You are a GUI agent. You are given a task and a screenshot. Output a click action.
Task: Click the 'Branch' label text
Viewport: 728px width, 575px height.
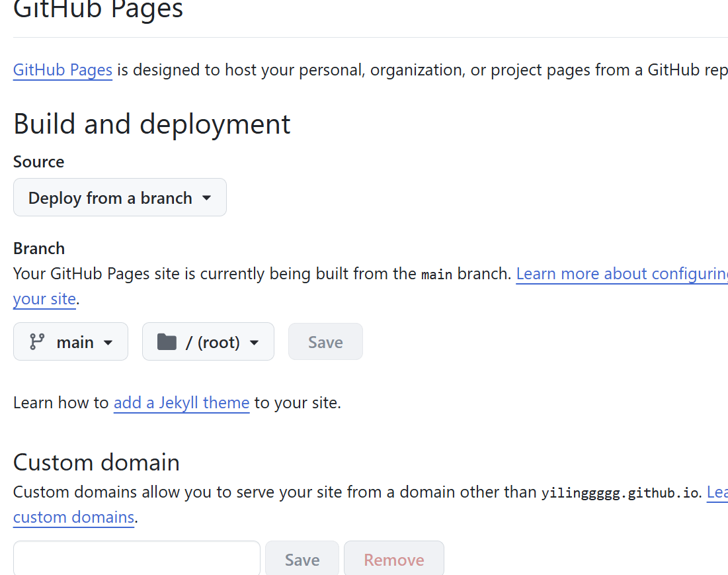point(39,249)
